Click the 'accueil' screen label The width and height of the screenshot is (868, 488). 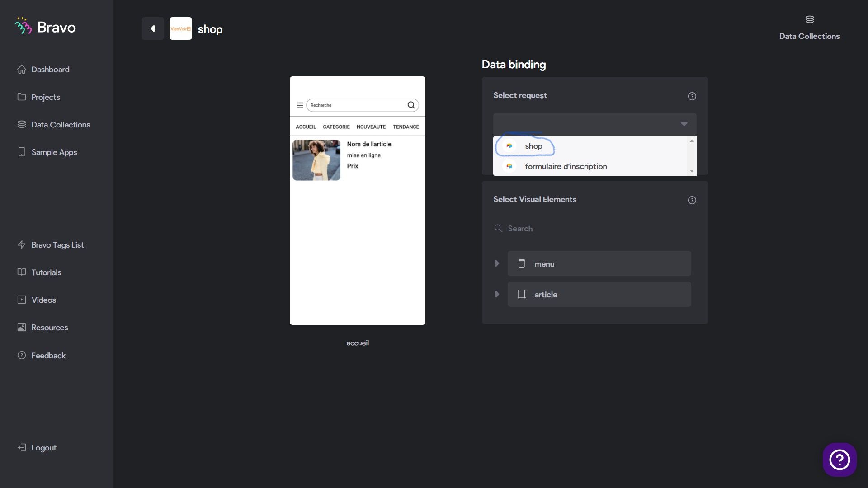pyautogui.click(x=358, y=343)
